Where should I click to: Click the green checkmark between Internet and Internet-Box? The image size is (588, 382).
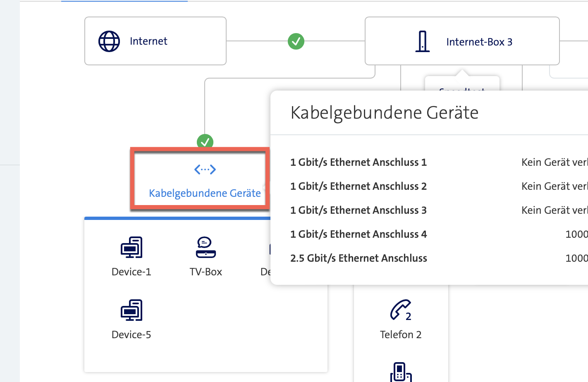point(296,41)
